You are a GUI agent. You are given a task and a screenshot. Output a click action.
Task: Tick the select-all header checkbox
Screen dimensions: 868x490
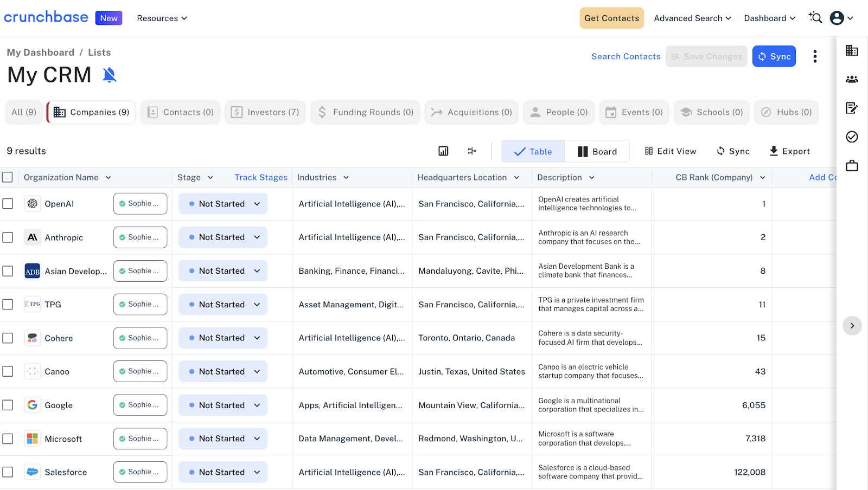(x=8, y=177)
